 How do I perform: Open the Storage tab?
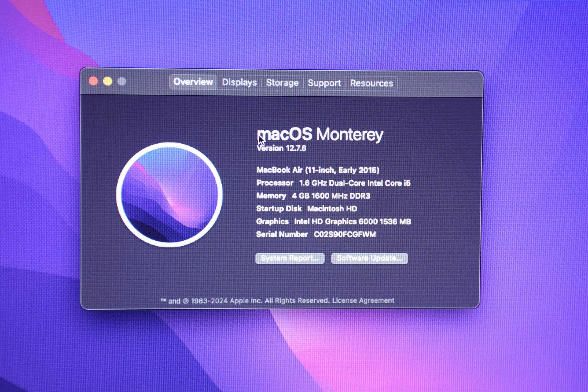(282, 82)
